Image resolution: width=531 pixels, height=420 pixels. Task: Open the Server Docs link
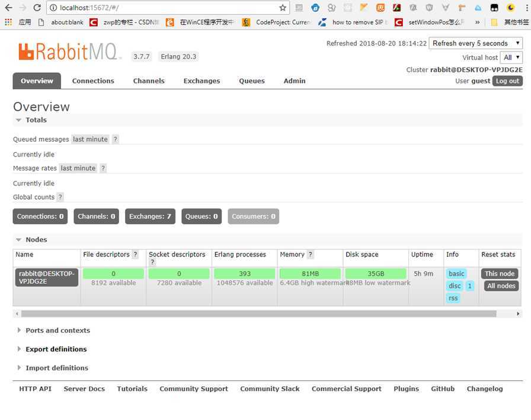click(84, 389)
